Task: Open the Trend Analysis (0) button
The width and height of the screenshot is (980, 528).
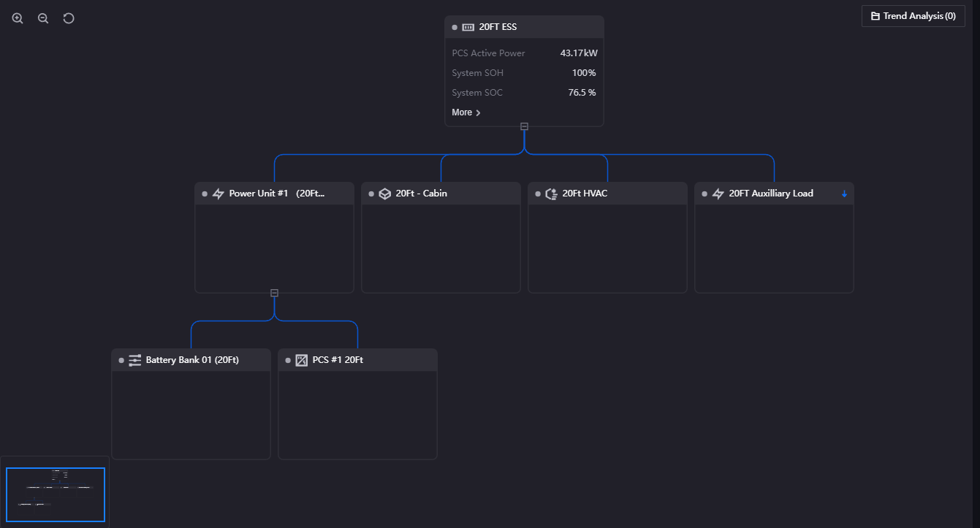Action: [x=913, y=16]
